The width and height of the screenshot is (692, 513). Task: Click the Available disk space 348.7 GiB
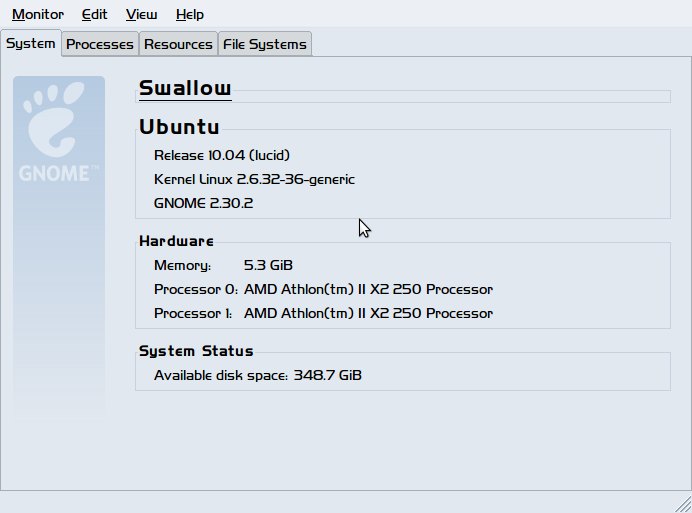pos(258,375)
